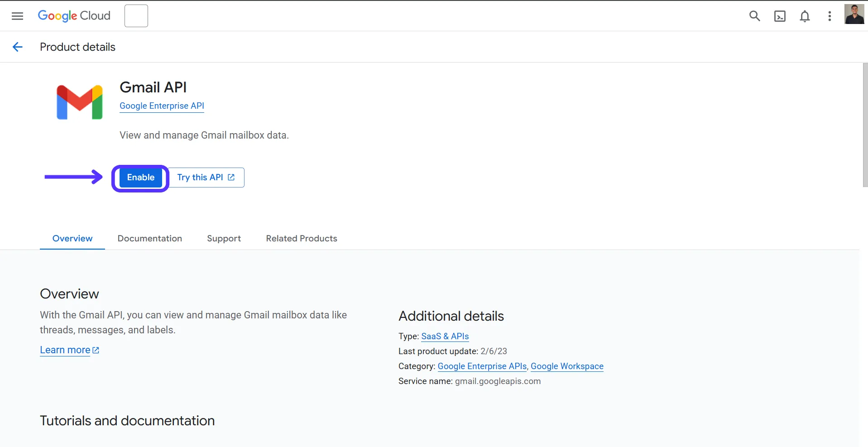Activate Cloud Shell terminal icon

(780, 16)
